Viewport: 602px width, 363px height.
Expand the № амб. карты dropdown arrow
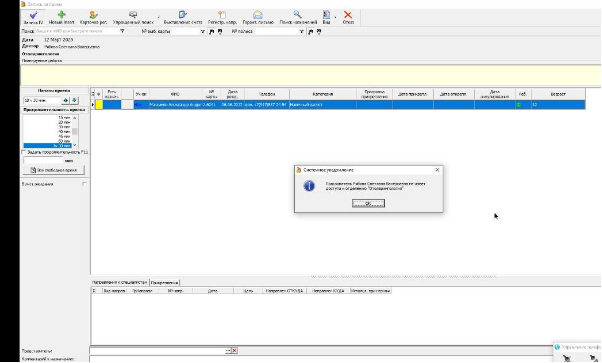coord(202,31)
